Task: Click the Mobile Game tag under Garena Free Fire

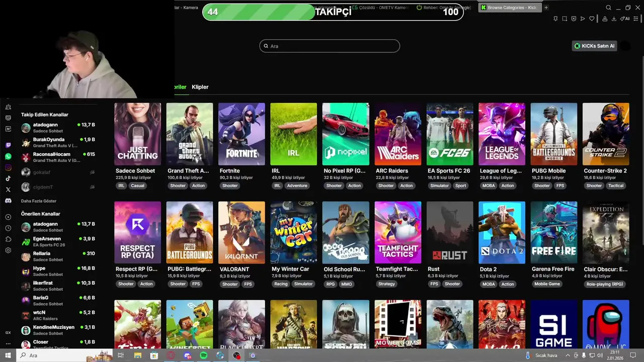Action: (547, 284)
